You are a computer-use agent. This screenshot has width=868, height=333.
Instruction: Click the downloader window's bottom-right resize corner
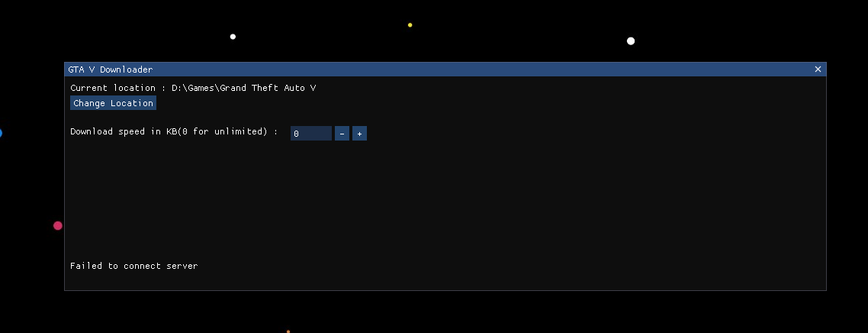pos(823,287)
